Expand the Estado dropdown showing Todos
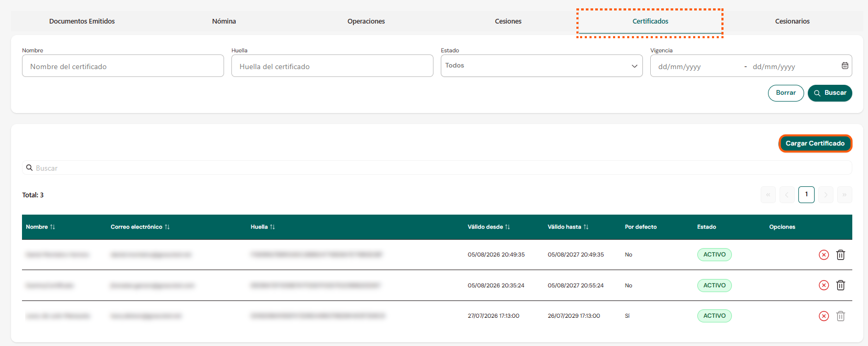Image resolution: width=868 pixels, height=346 pixels. pos(542,66)
